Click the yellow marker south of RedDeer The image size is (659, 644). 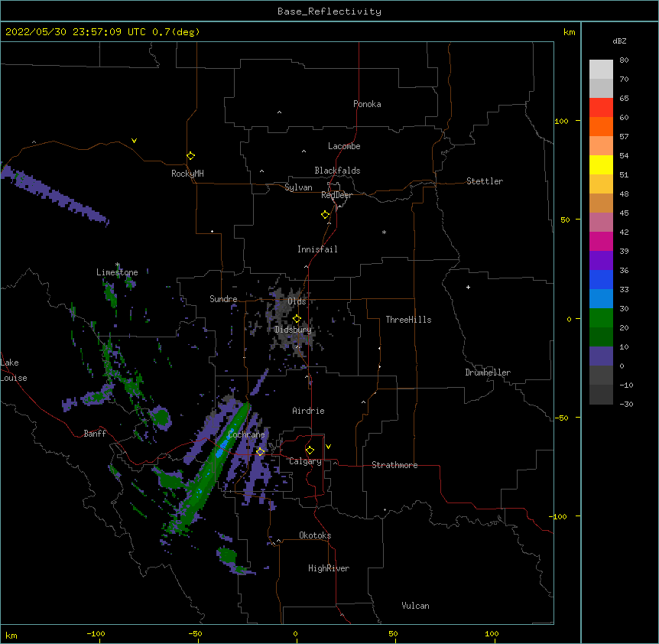[x=325, y=215]
